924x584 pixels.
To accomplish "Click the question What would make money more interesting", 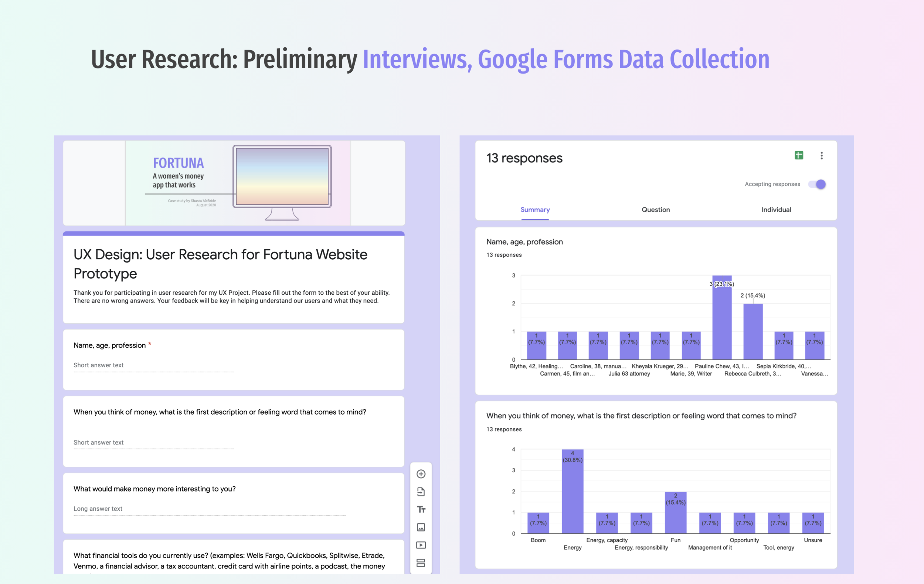I will point(154,489).
